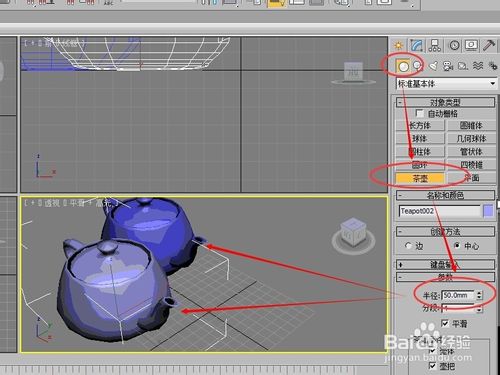Collapse the 对象类型 rollout
Screen dimensions: 500x375
click(x=445, y=102)
